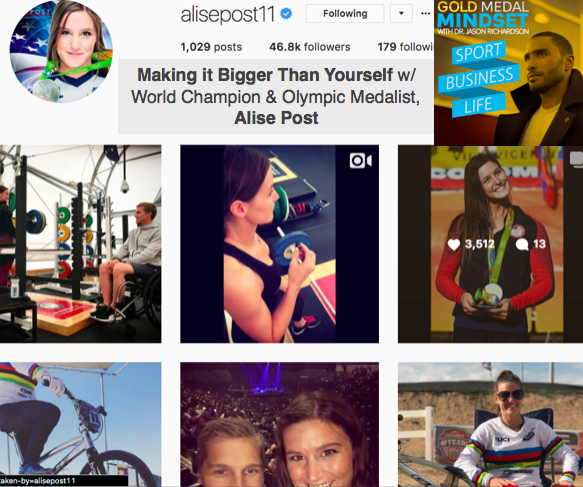Click the video camera icon on weightlifting post
583x487 pixels.
click(360, 161)
